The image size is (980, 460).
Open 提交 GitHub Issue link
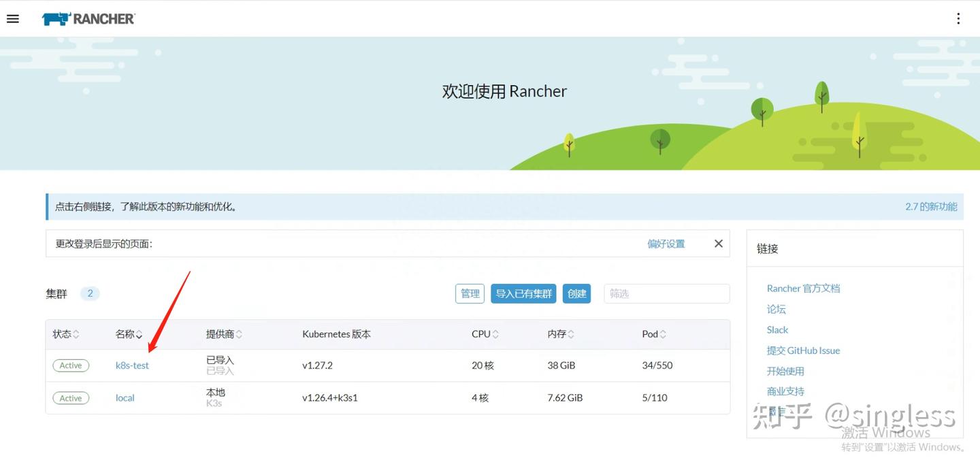804,350
